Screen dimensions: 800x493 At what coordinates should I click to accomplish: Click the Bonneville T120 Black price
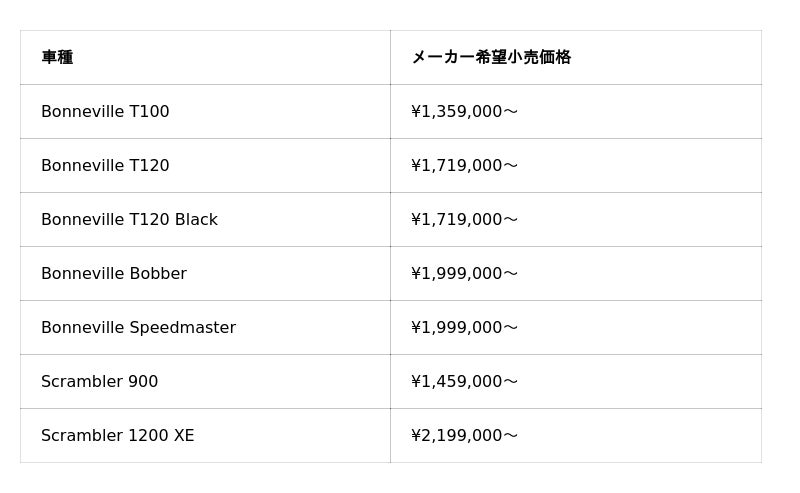click(x=464, y=220)
